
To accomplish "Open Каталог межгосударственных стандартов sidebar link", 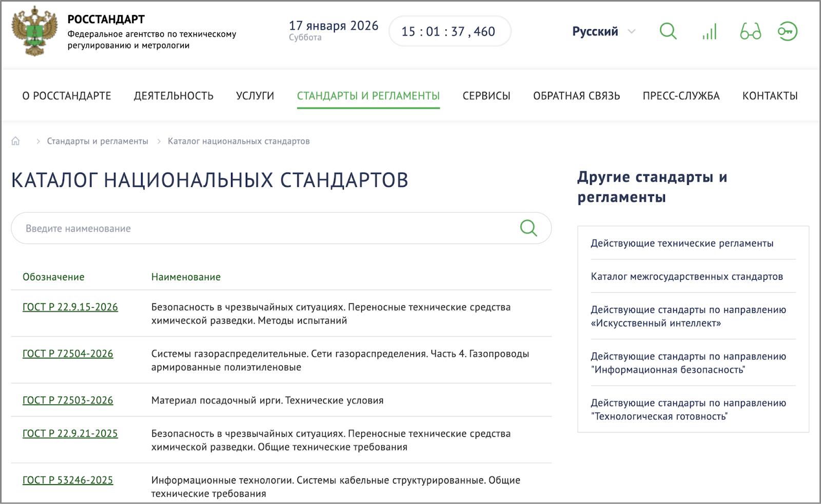I will 687,277.
